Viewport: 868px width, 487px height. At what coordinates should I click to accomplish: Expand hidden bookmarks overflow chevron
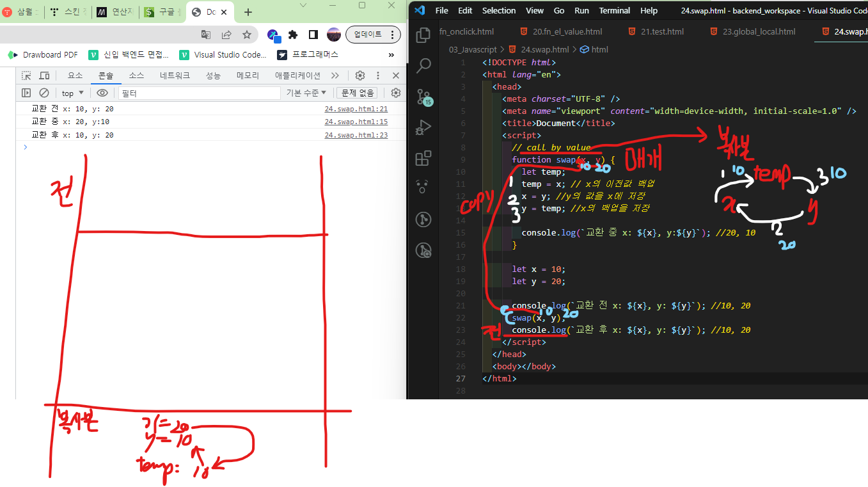pos(391,55)
